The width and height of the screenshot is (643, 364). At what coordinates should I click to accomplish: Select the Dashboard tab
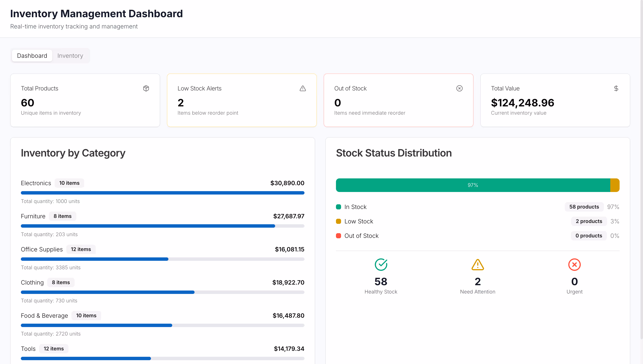coord(32,55)
